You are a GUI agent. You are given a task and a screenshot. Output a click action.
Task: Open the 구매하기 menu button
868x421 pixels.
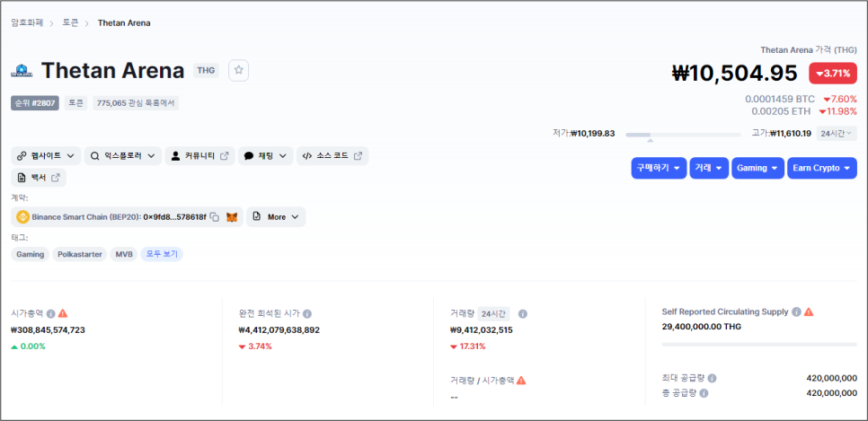659,168
